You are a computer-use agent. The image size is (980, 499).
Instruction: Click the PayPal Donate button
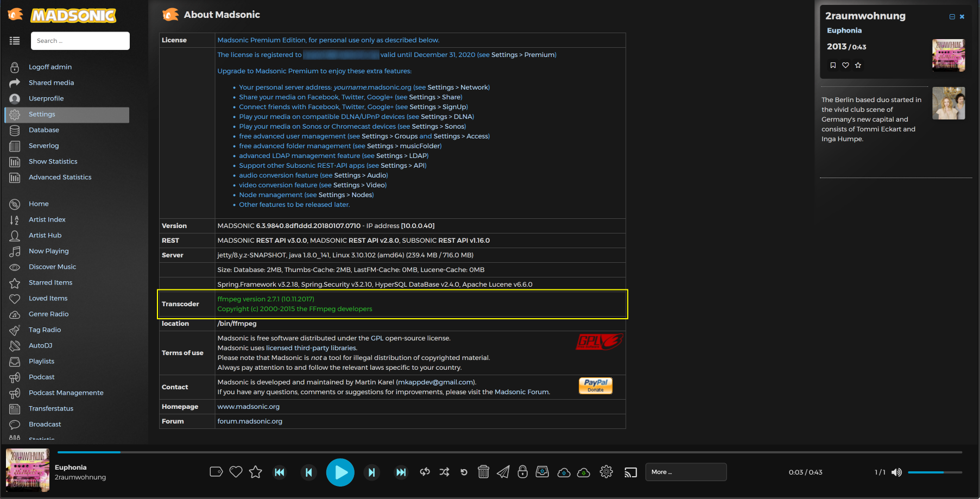(x=595, y=386)
